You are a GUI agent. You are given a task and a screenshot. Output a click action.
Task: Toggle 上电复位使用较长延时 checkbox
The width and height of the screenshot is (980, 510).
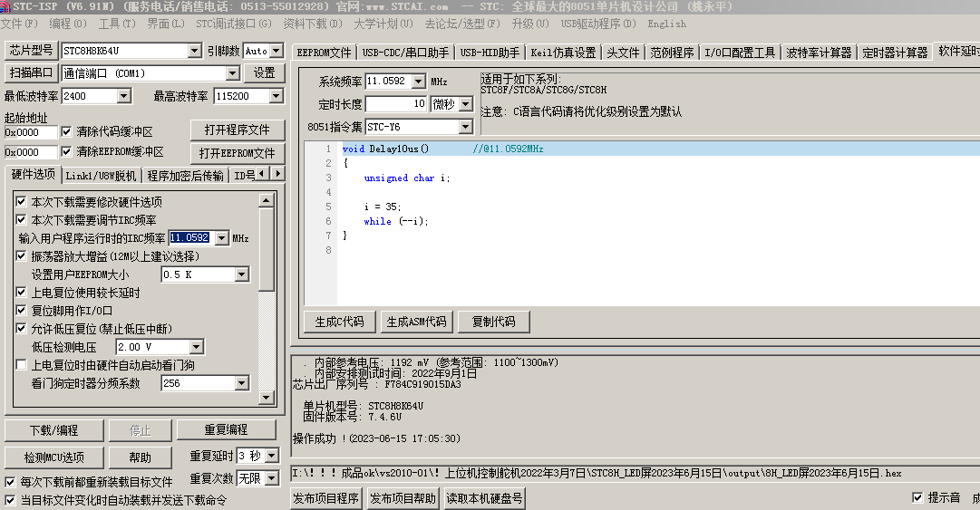[x=21, y=293]
